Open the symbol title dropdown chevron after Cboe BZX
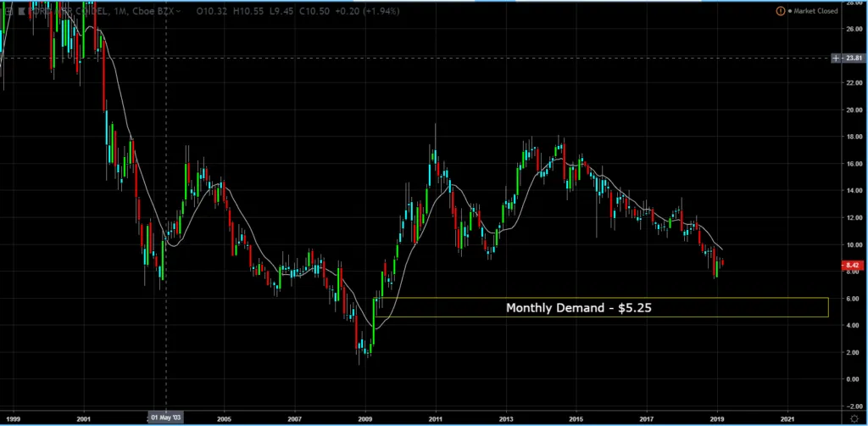The height and width of the screenshot is (426, 868). pyautogui.click(x=178, y=11)
